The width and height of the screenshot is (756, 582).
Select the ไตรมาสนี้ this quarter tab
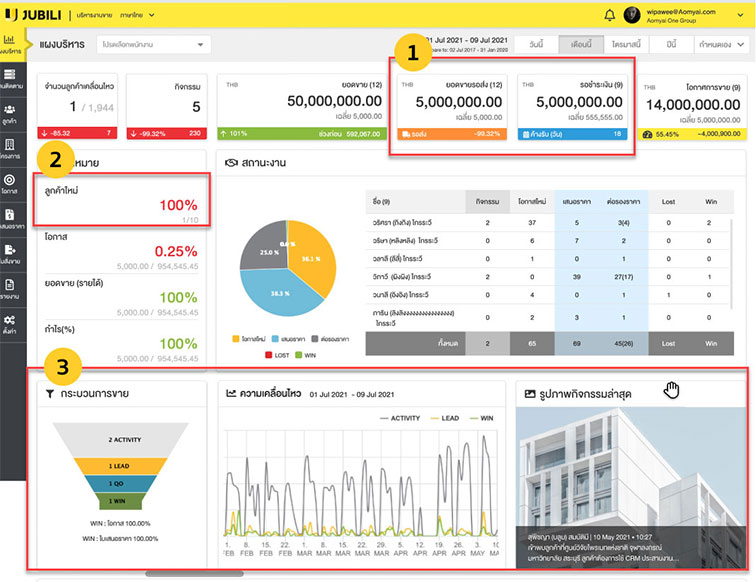(626, 45)
